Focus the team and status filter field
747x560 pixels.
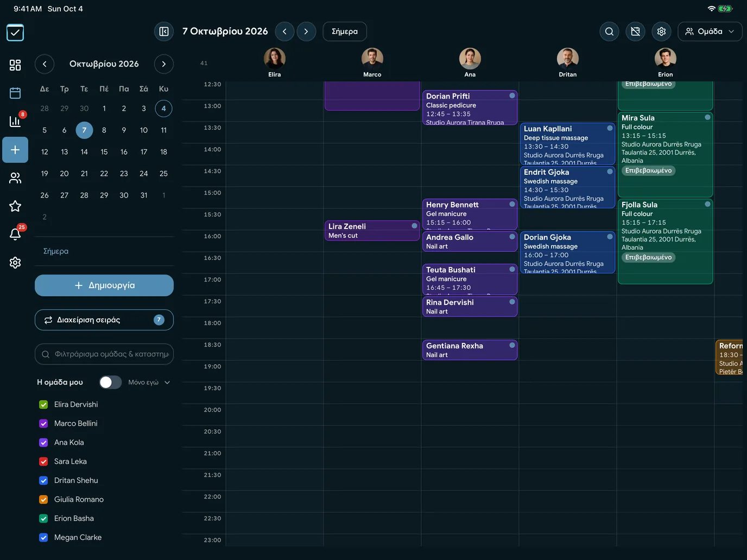(x=104, y=354)
